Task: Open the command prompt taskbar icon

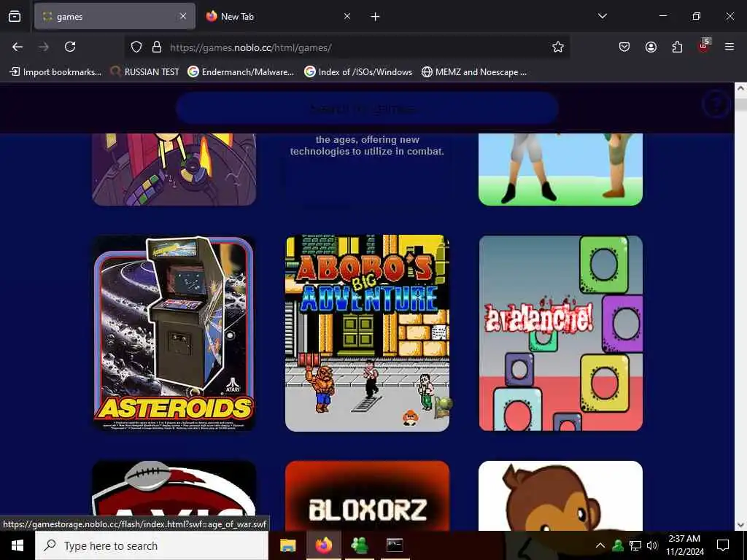Action: click(395, 545)
